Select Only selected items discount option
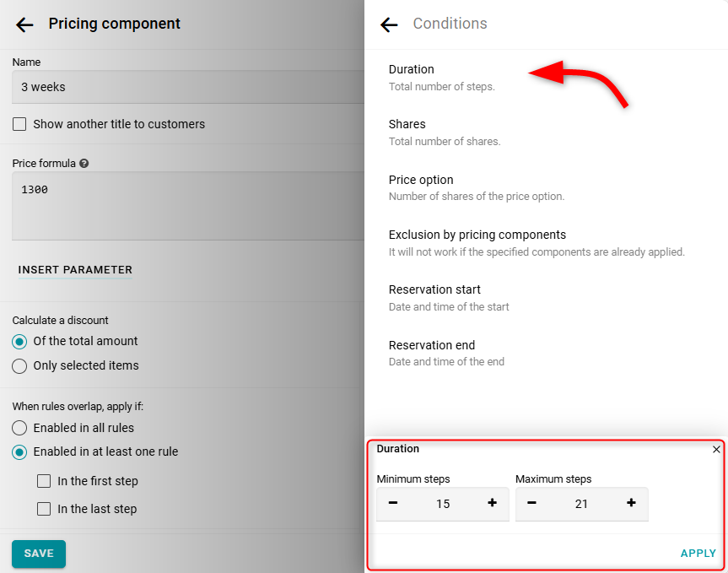 tap(19, 366)
